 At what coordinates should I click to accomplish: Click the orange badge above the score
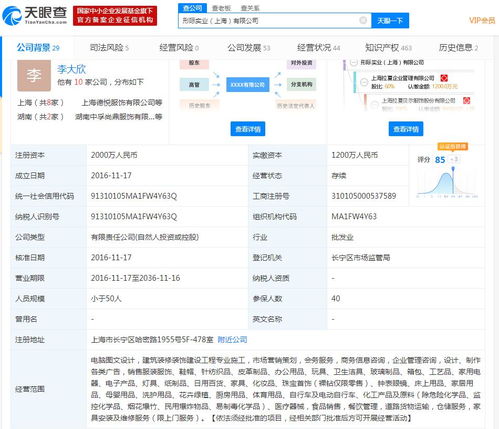tap(452, 147)
